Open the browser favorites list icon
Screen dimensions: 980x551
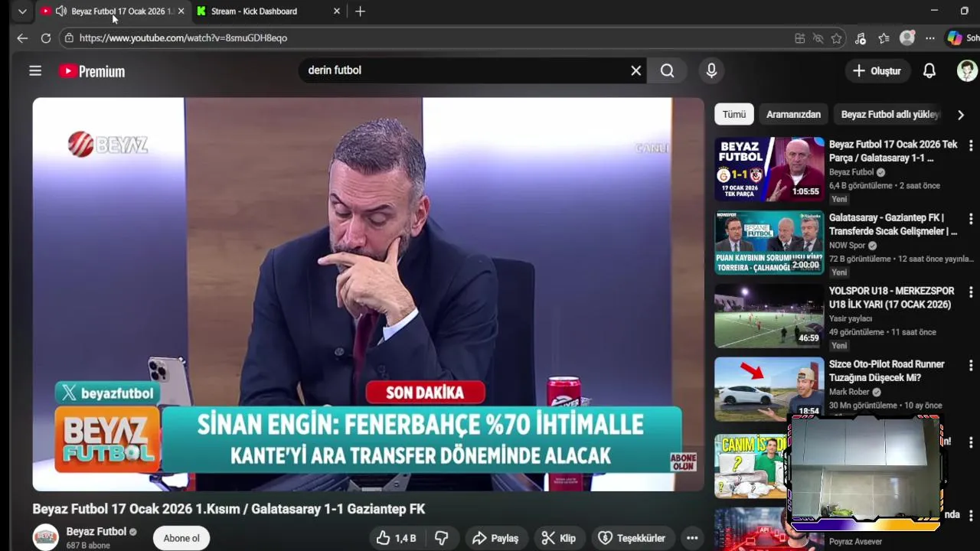(x=884, y=37)
